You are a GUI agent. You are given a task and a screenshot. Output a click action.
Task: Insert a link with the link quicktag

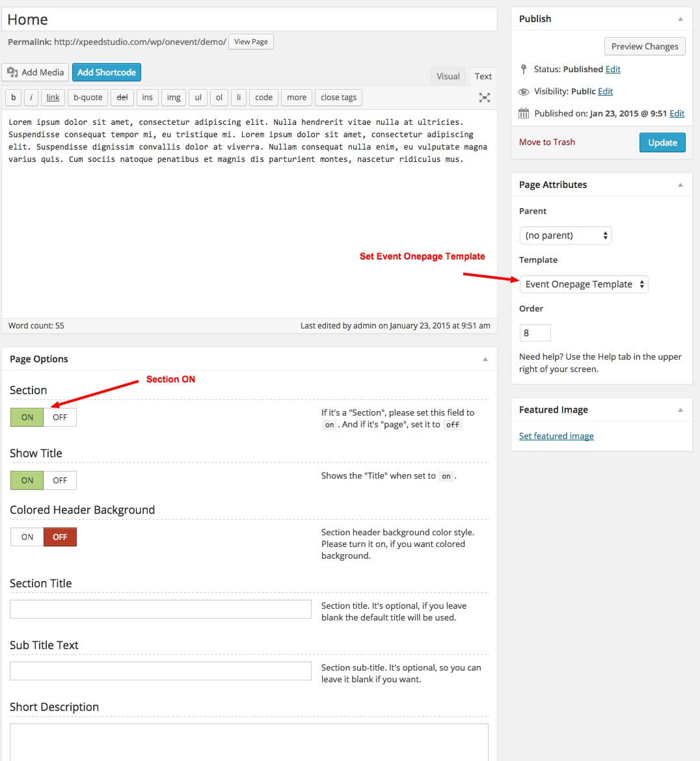point(53,98)
